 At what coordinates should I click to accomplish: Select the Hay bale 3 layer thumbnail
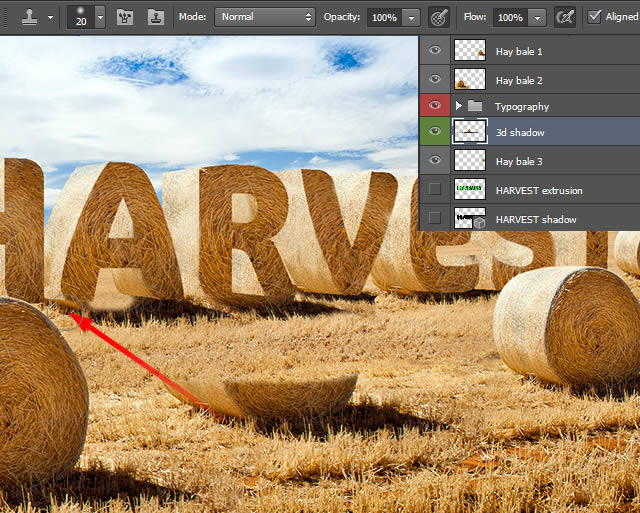click(470, 160)
